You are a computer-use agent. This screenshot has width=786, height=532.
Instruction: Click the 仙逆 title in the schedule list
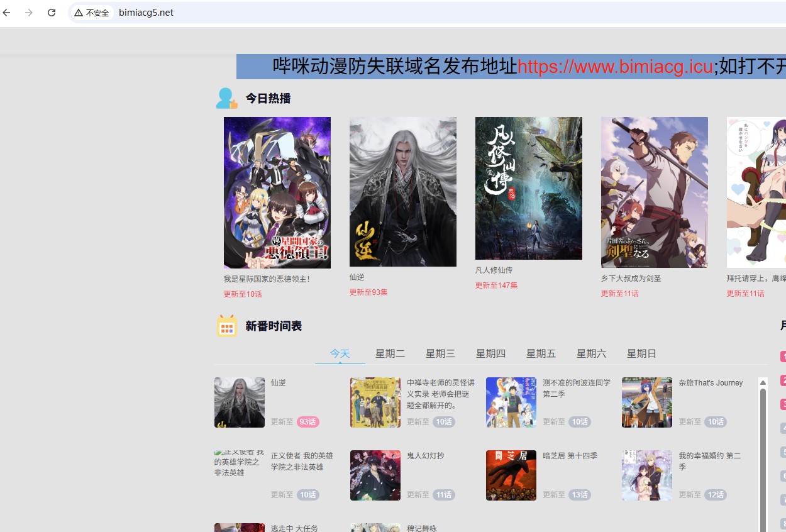279,382
